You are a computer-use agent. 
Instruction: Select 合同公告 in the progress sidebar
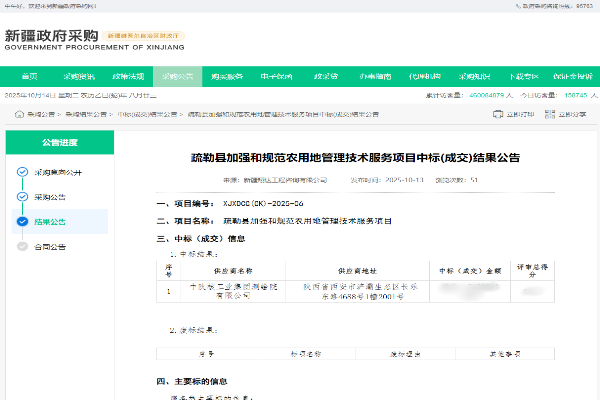coord(50,246)
